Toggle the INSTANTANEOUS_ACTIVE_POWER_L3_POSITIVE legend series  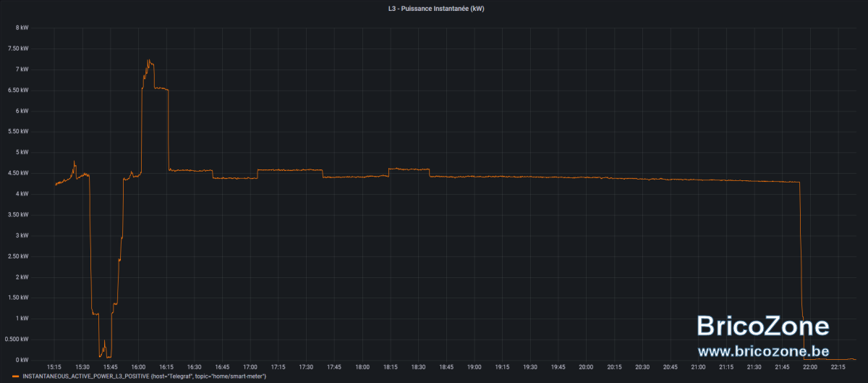click(x=144, y=376)
